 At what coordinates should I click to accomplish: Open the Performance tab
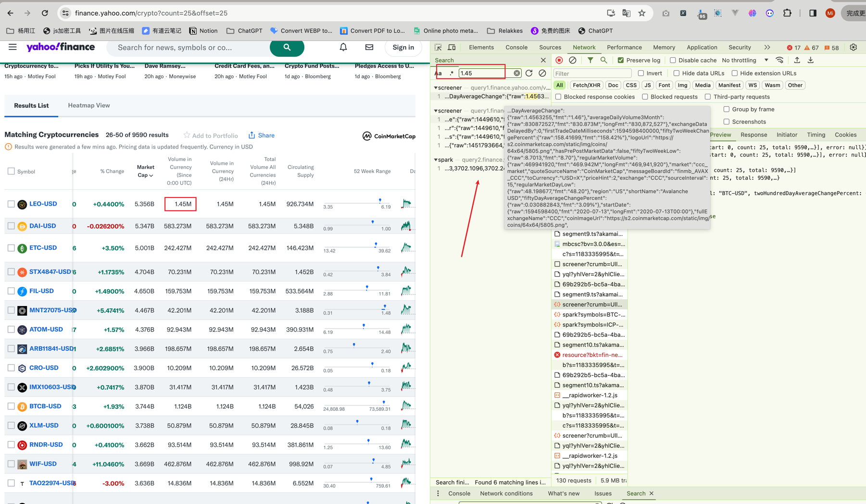click(x=624, y=47)
